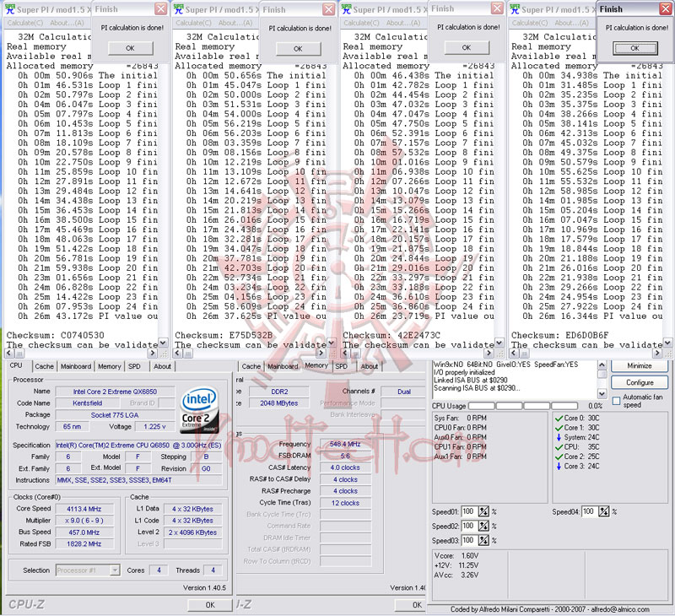Click the fourth Super PI window app icon
Viewport: 675px width, 616px height.
(515, 8)
